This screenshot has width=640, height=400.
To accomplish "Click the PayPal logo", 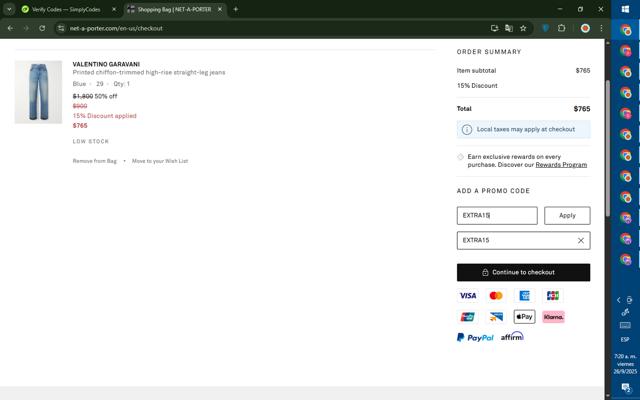I will click(475, 338).
